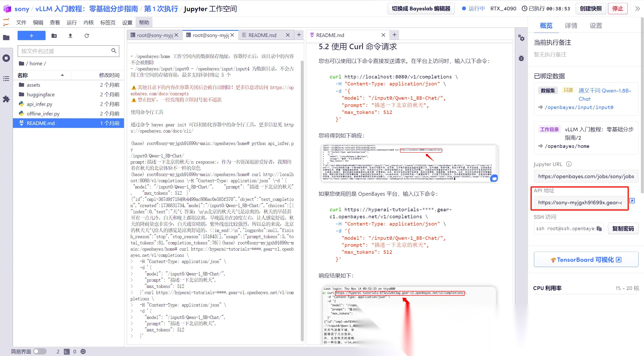Open the table of contents sidebar
644x356 pixels.
pyautogui.click(x=6, y=78)
